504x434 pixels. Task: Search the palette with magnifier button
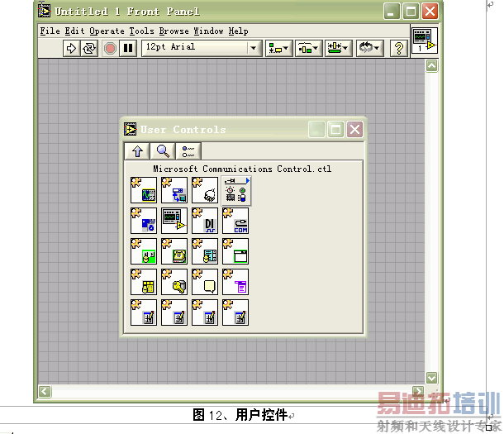coord(163,151)
